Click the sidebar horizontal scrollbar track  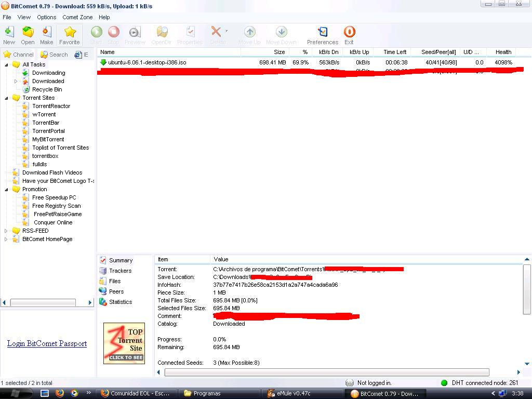tap(47, 302)
